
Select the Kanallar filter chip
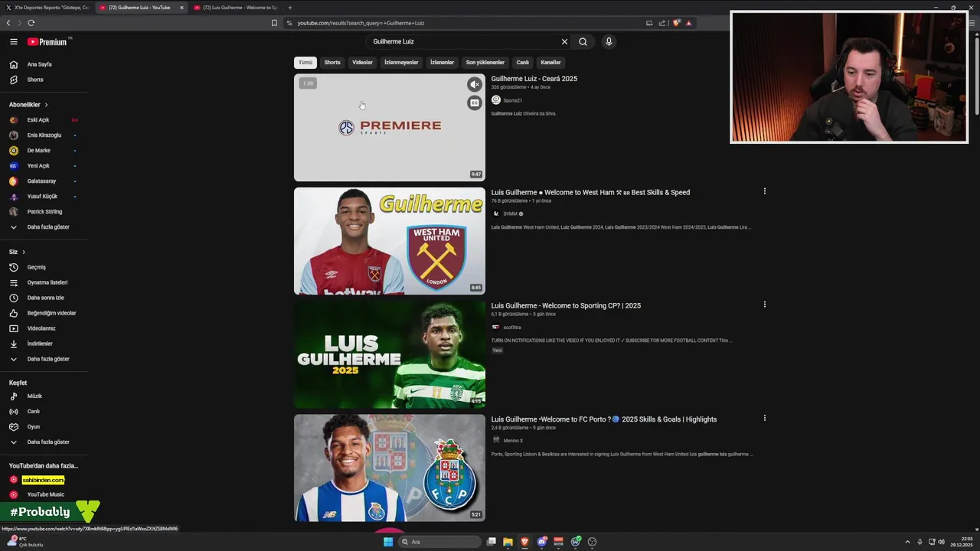(x=550, y=63)
